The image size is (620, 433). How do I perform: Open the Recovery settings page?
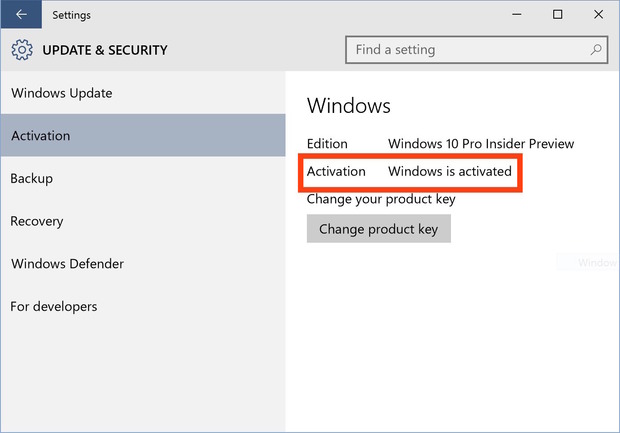tap(36, 221)
